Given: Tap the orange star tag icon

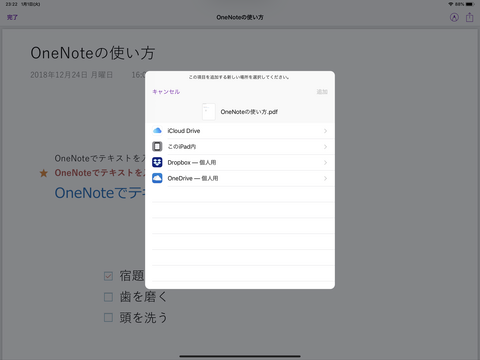Looking at the screenshot, I should coord(44,173).
